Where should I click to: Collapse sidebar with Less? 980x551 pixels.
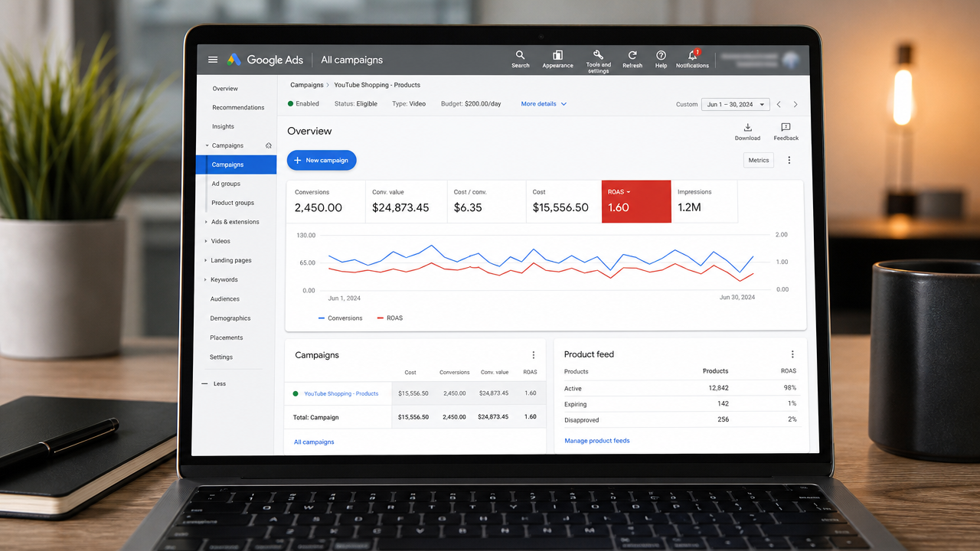214,383
